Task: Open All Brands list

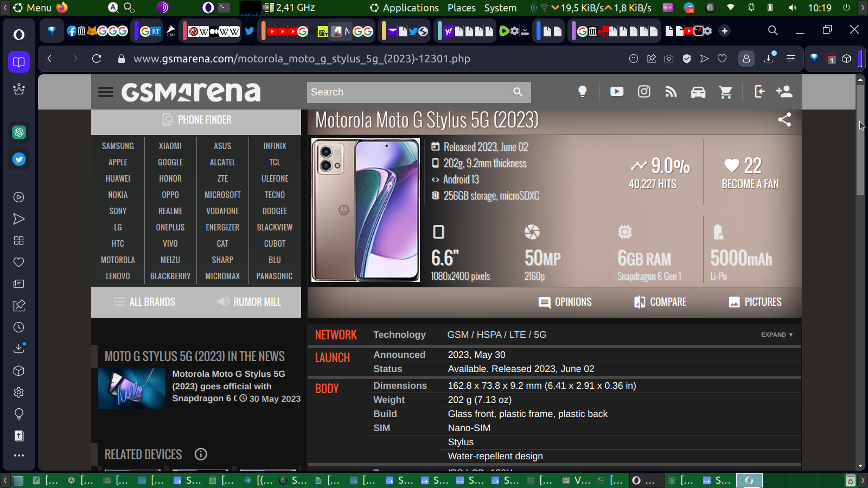Action: [144, 302]
